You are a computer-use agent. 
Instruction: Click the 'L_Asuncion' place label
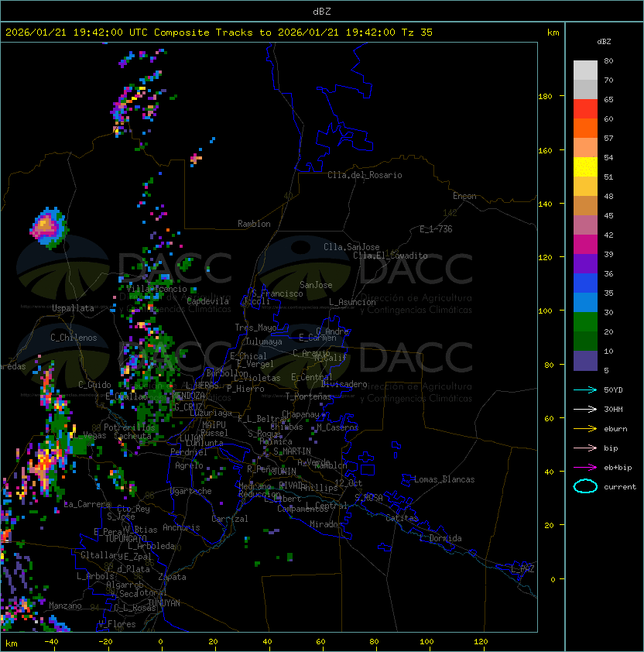(352, 302)
